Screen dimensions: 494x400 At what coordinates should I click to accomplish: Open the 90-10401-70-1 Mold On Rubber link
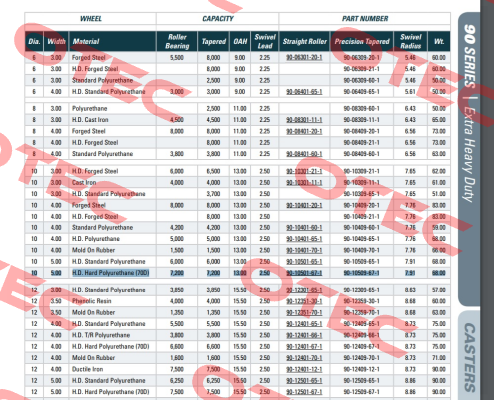[x=304, y=250]
